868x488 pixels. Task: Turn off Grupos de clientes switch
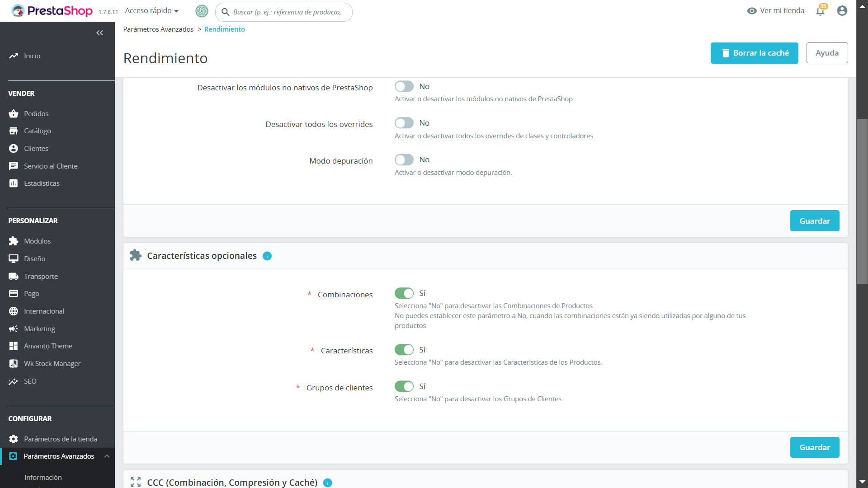(x=404, y=387)
